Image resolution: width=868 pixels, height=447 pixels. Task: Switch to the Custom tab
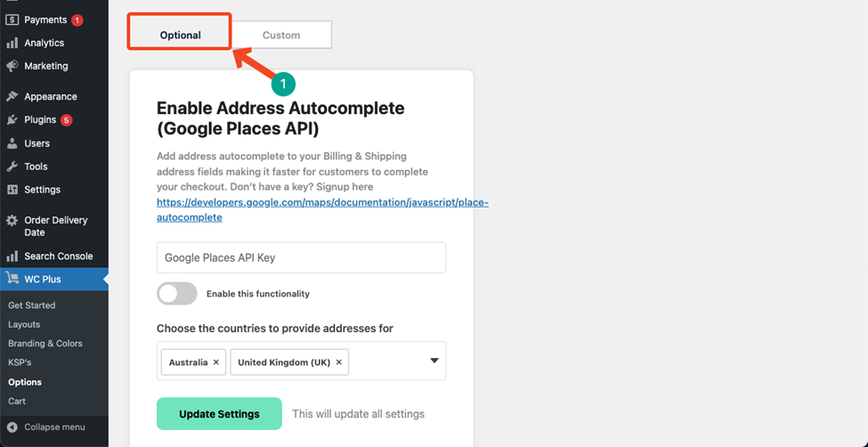(x=281, y=35)
